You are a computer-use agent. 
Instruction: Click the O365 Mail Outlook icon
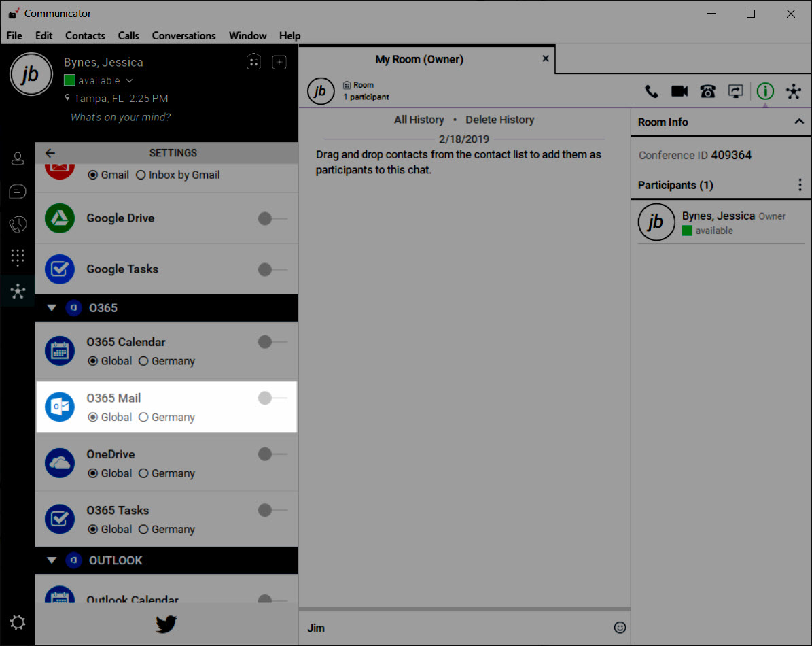[60, 407]
